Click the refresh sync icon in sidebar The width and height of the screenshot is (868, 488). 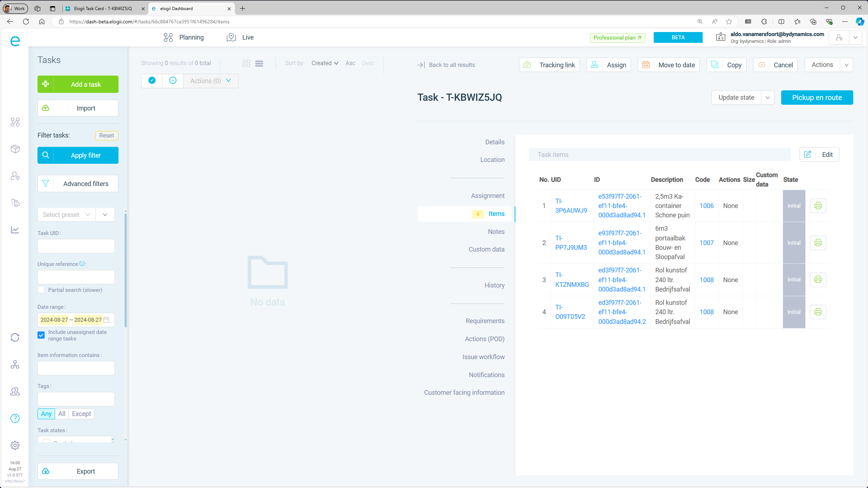tap(15, 337)
